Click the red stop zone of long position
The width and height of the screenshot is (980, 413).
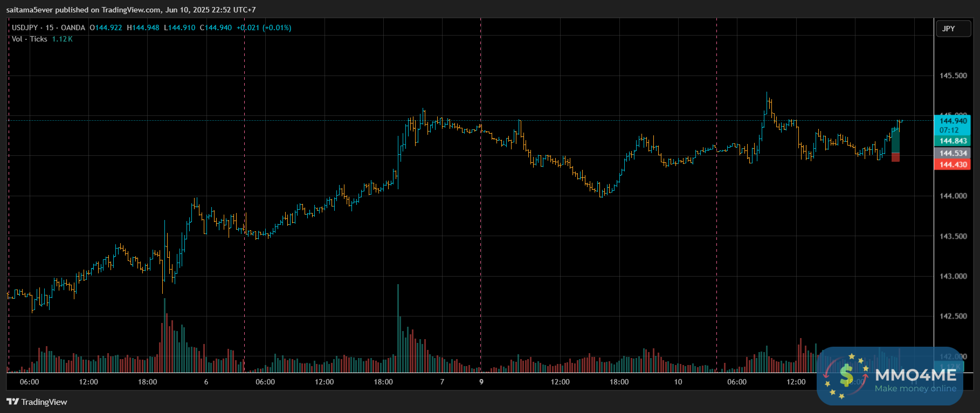(895, 157)
